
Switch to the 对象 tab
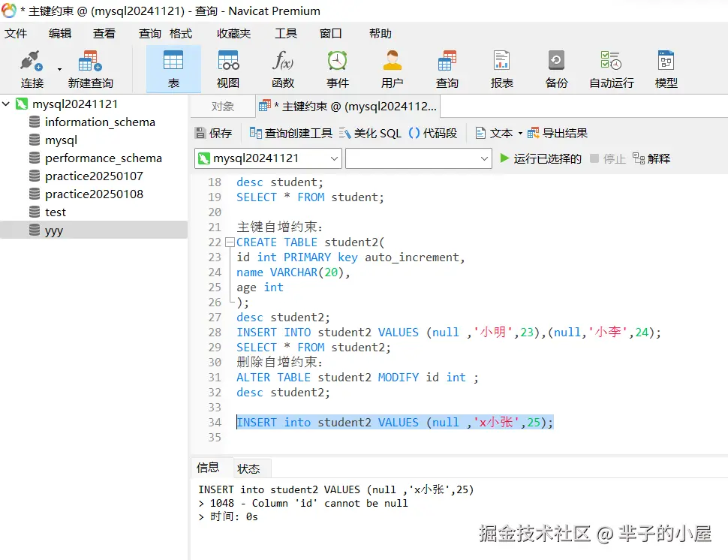(222, 107)
